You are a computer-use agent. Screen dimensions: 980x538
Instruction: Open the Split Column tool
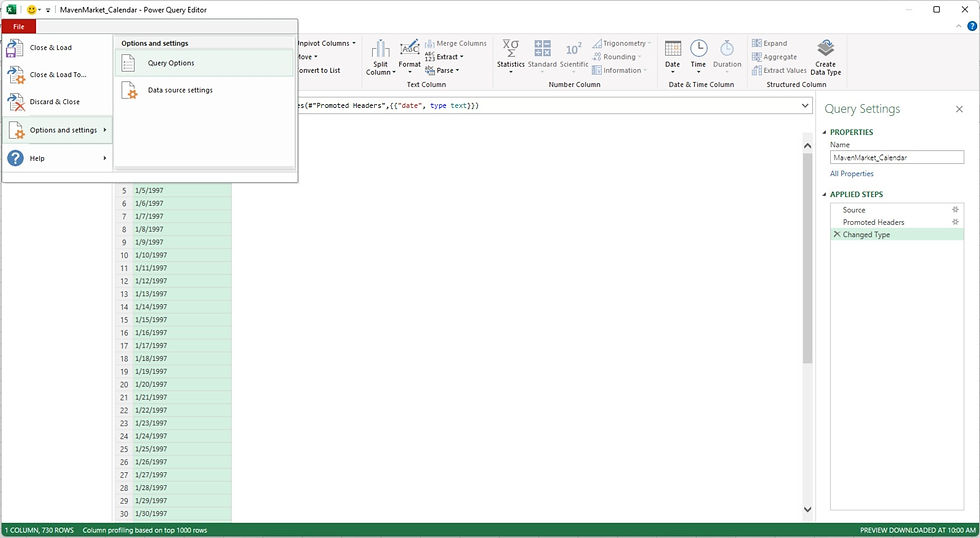click(381, 57)
